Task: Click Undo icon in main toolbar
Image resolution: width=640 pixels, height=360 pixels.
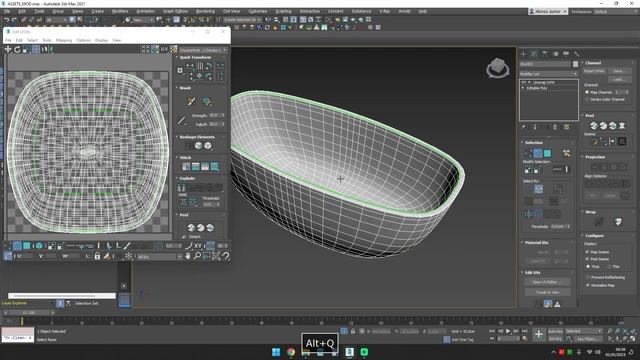Action: (7, 20)
